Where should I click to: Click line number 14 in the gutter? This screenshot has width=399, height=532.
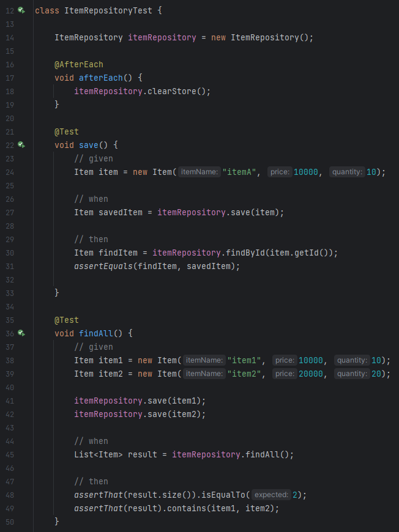[10, 37]
